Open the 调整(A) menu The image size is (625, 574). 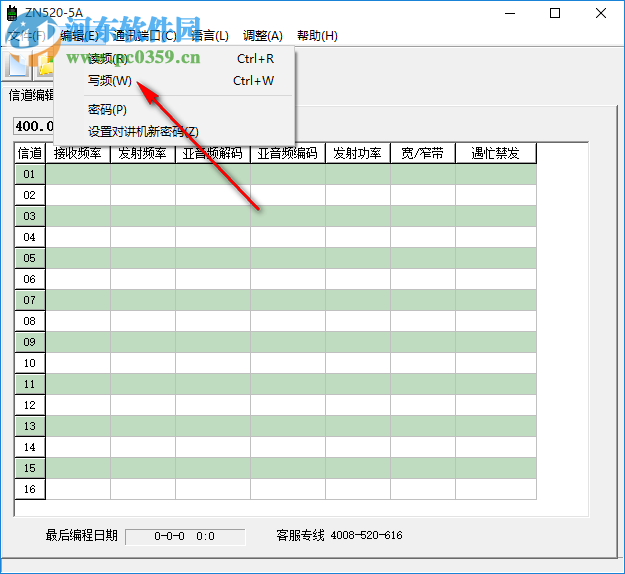click(x=263, y=36)
